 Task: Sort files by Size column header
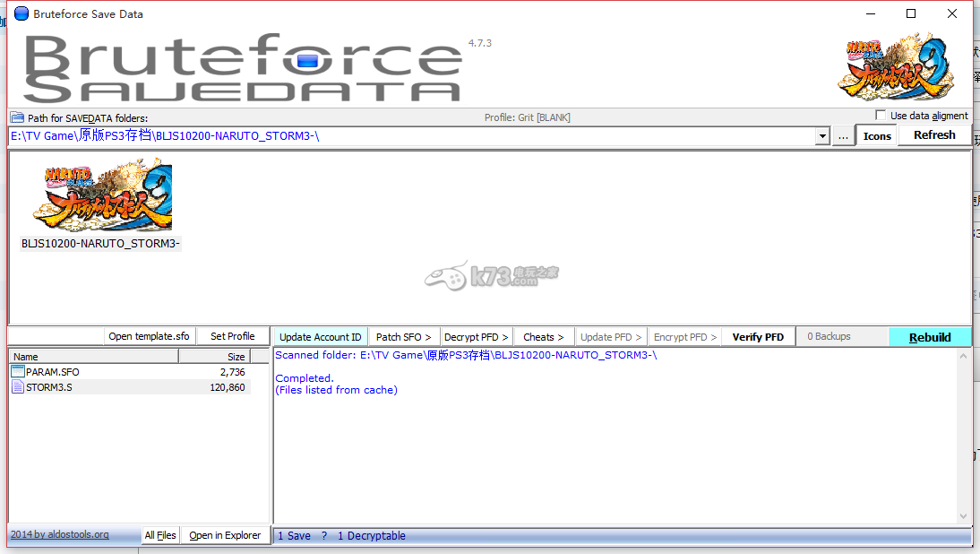pos(224,357)
